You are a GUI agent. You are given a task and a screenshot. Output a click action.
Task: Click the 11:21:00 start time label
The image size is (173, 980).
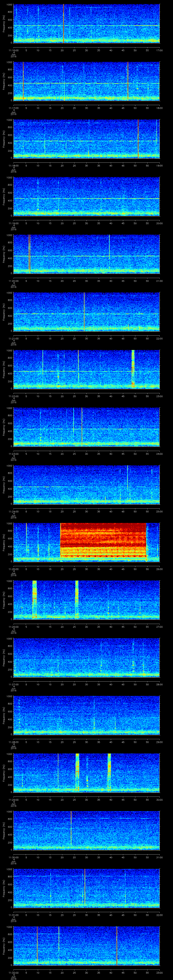(x=13, y=339)
